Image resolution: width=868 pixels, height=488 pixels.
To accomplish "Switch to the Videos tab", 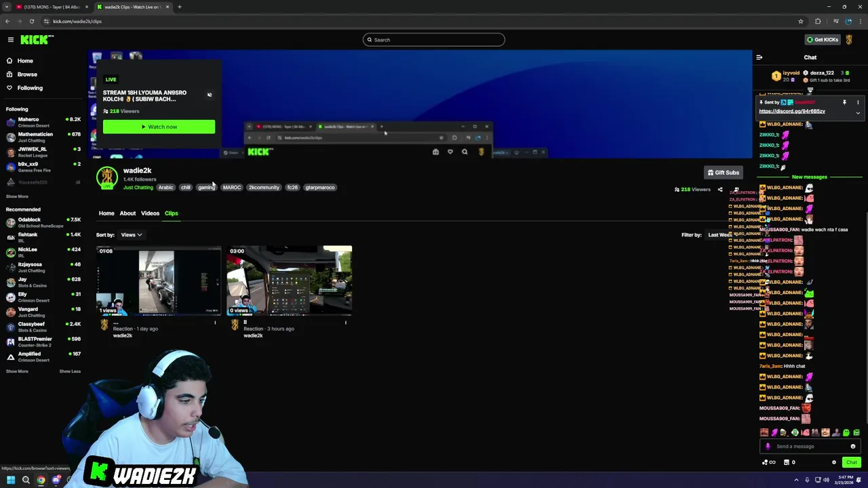I will pyautogui.click(x=150, y=213).
